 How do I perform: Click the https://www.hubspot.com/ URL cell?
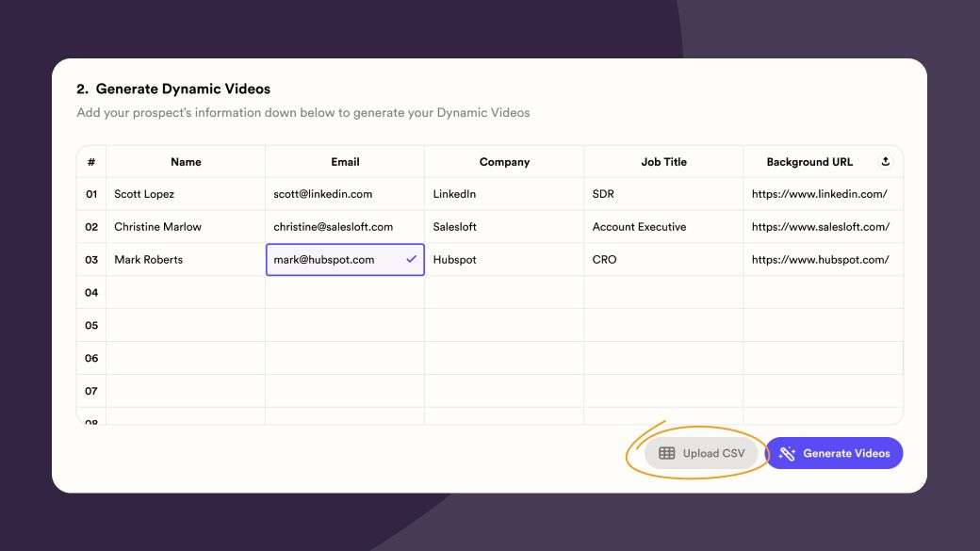[x=824, y=259]
